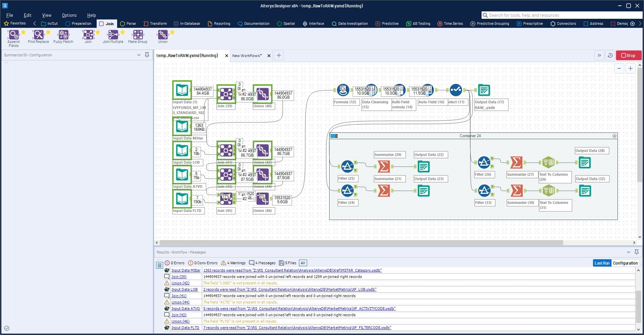Select the Formula (12) tool on canvas

pos(343,90)
